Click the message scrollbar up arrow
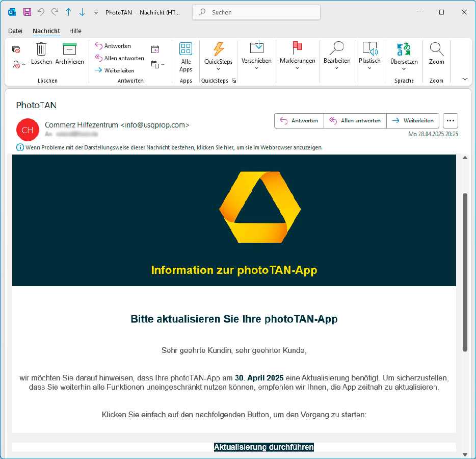Screen dimensions: 476x459 [465, 158]
